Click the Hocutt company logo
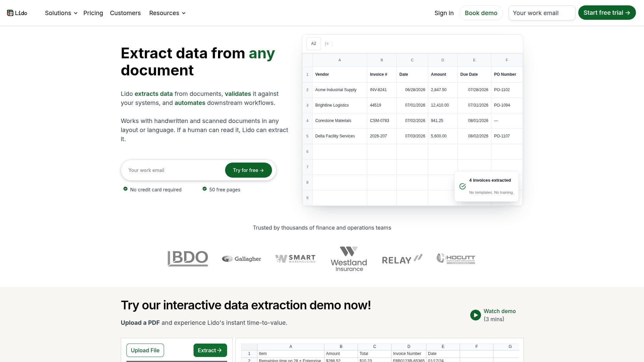This screenshot has width=644, height=362. 456,258
